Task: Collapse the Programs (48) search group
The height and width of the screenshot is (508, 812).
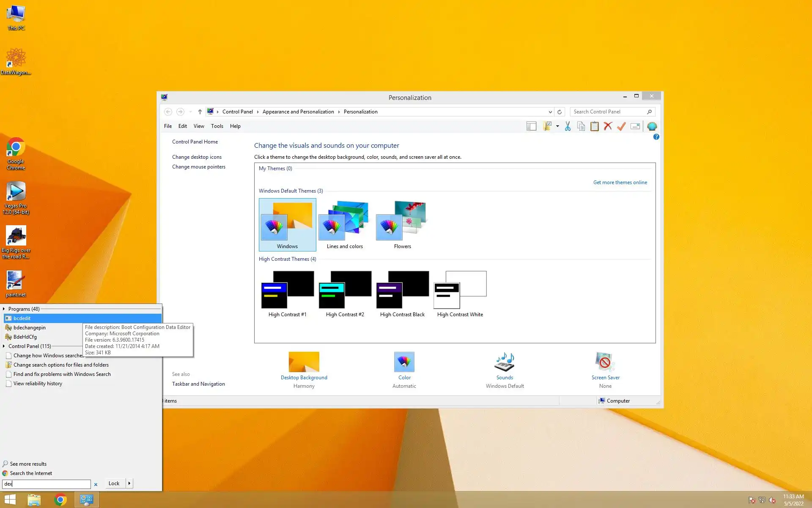Action: point(4,309)
